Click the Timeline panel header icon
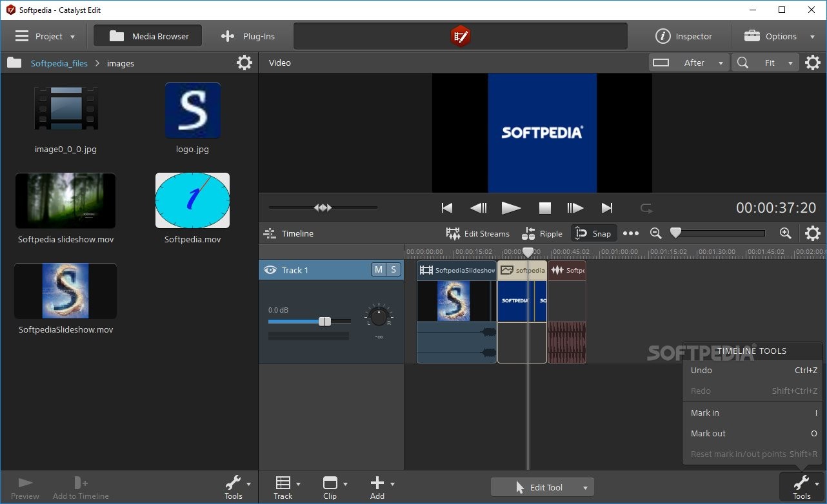 pyautogui.click(x=270, y=233)
